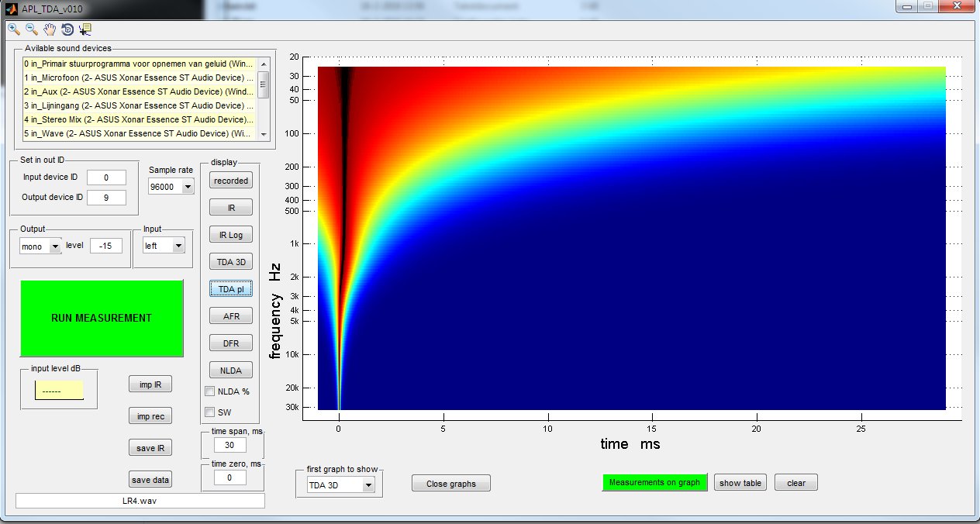Click the save data button
This screenshot has height=524, width=980.
[x=150, y=480]
